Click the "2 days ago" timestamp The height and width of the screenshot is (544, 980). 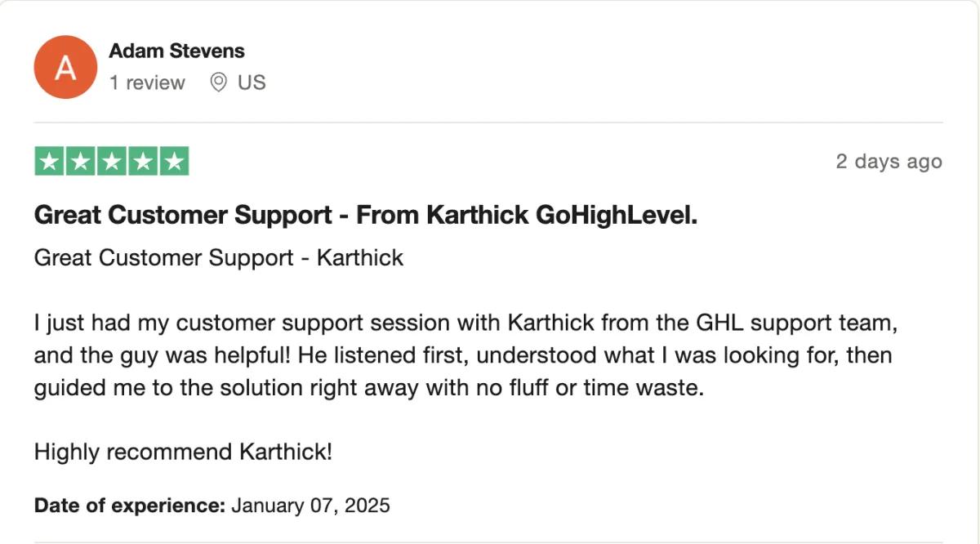(889, 162)
